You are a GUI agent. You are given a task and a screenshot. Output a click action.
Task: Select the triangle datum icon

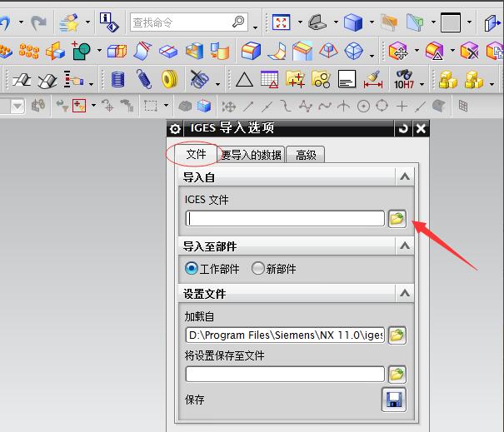coord(244,80)
